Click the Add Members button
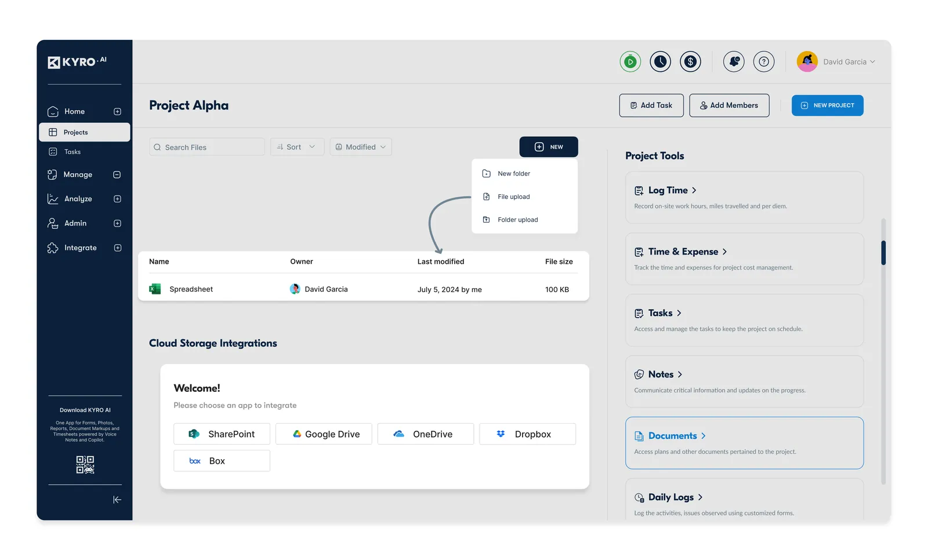This screenshot has height=560, width=928. pyautogui.click(x=729, y=106)
